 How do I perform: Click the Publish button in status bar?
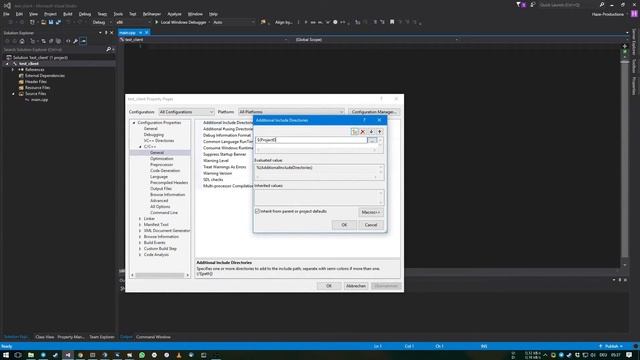click(611, 346)
